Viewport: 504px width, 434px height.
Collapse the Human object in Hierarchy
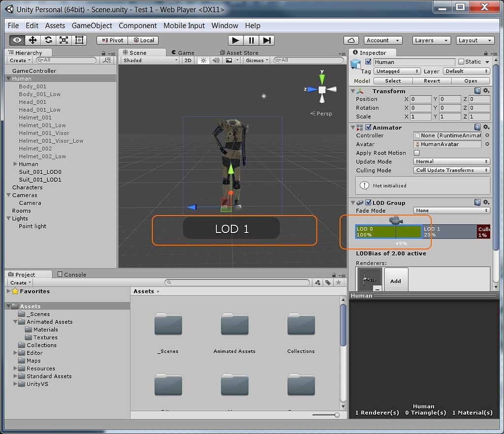(8, 79)
